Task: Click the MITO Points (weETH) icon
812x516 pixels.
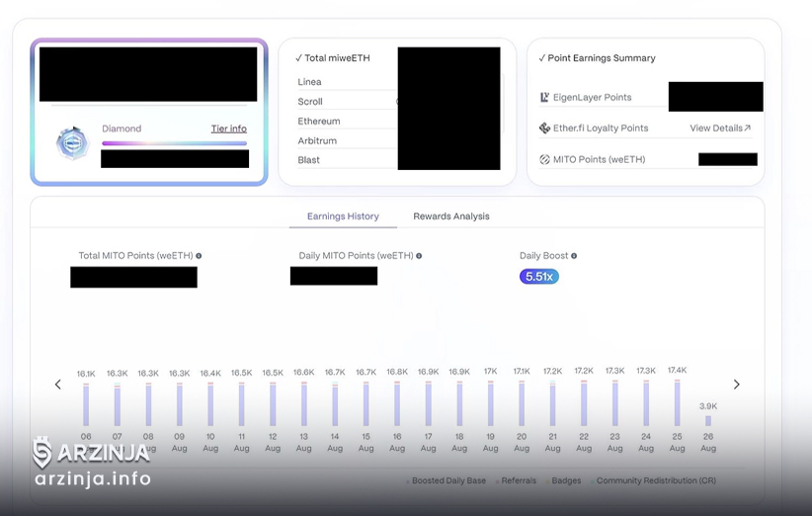Action: coord(544,159)
